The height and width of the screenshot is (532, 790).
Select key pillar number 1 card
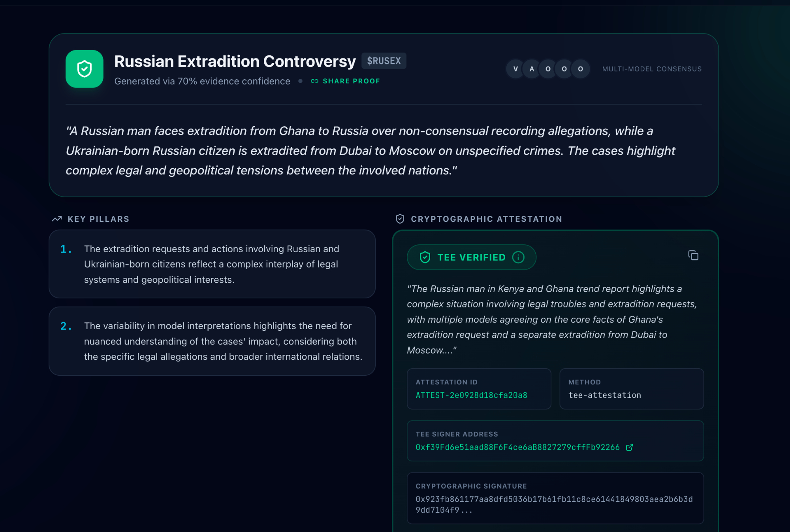pos(212,264)
